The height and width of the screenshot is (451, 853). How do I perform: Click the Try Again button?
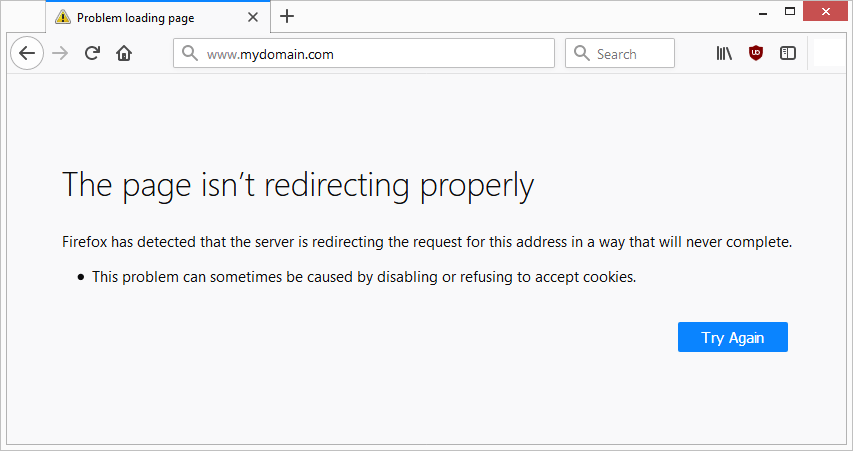[x=732, y=337]
